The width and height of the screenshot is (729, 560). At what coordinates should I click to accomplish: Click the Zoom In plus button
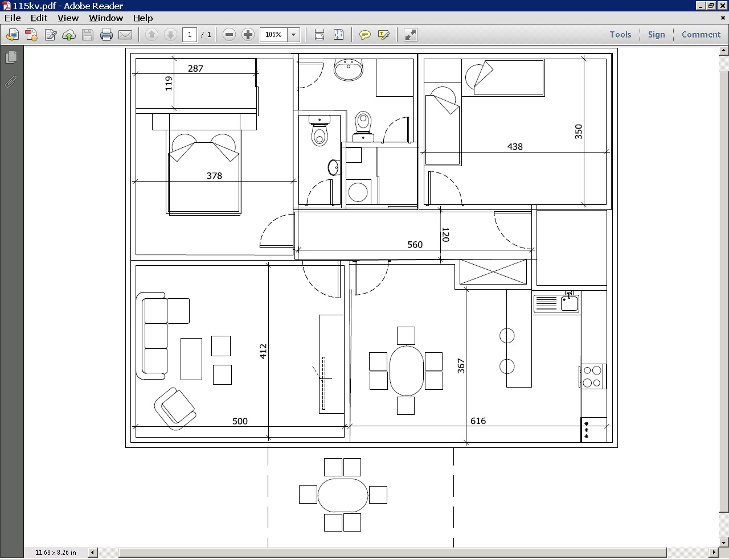(248, 35)
